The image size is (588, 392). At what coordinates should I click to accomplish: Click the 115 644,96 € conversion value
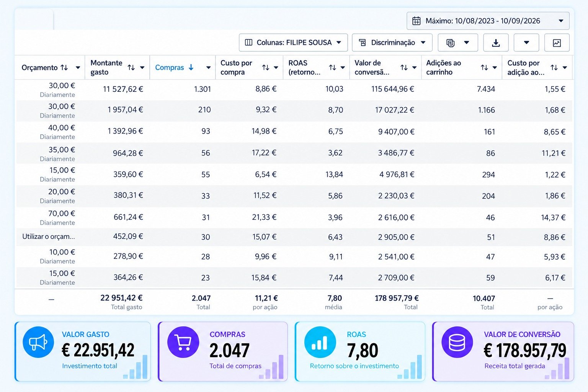(393, 89)
